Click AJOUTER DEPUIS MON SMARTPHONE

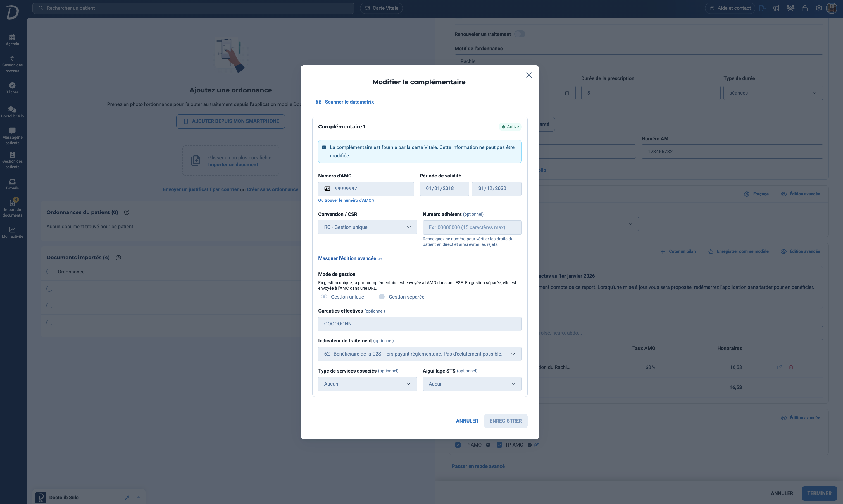(231, 121)
